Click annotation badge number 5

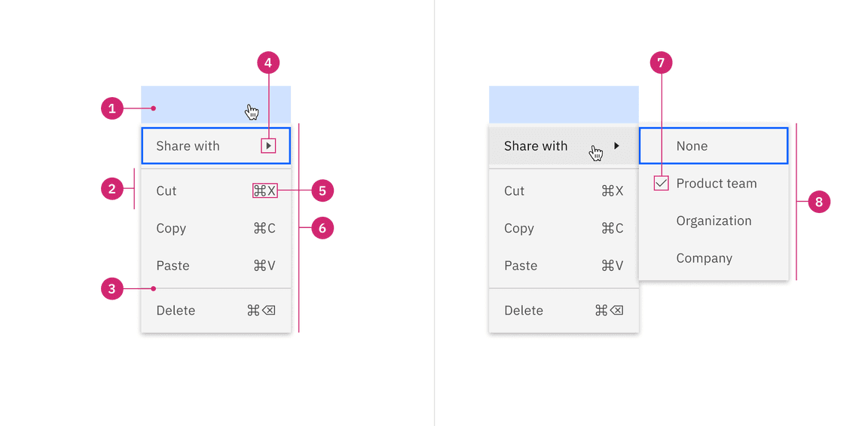pyautogui.click(x=322, y=191)
